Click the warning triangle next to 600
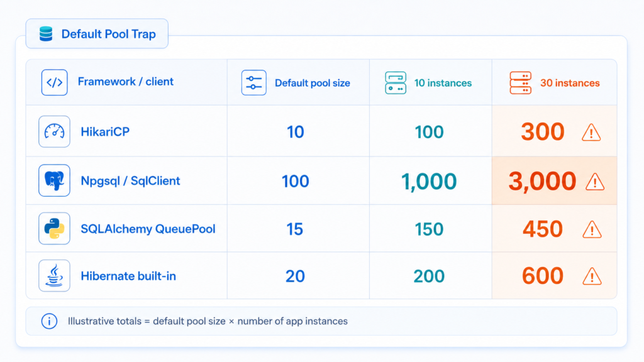 point(592,277)
